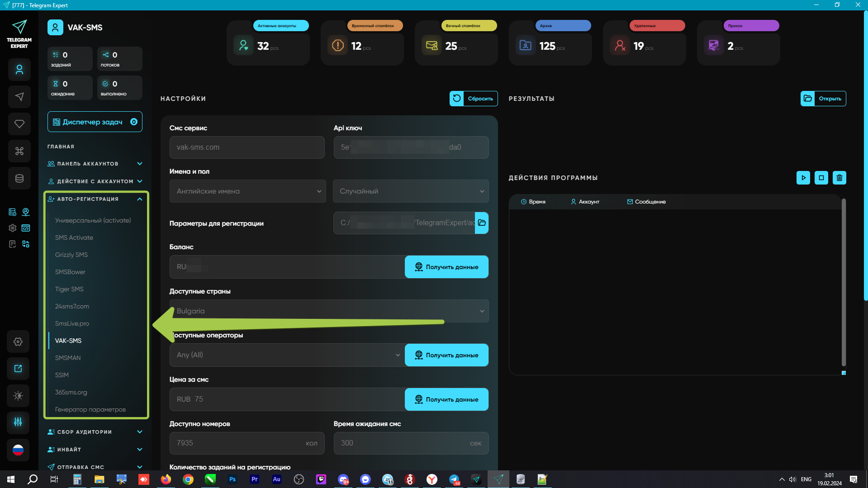This screenshot has width=868, height=488.
Task: Click the small swap-squares icon in sidebar
Action: (26, 244)
